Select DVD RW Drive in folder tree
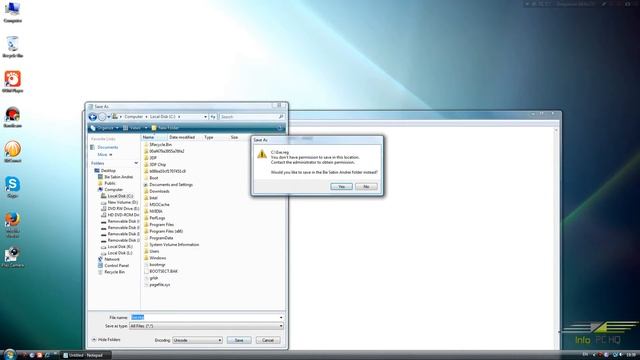640x360 pixels. (120, 209)
